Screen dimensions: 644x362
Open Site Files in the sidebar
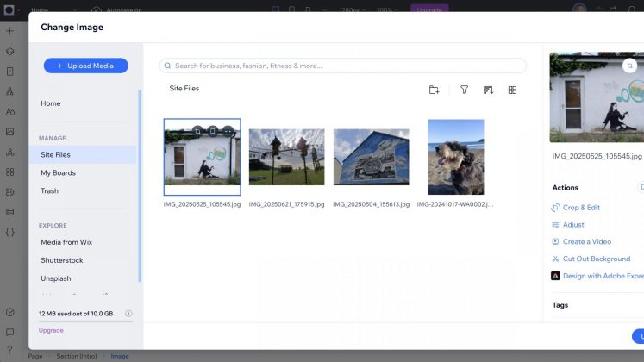pos(56,155)
